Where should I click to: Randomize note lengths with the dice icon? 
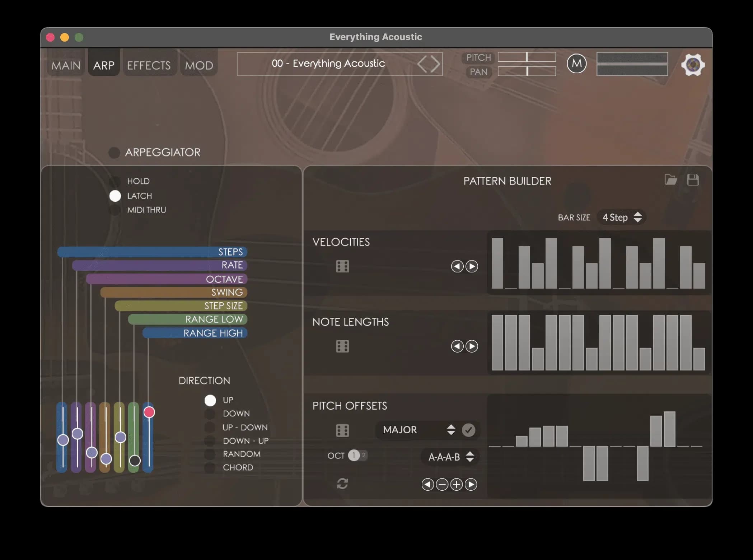342,346
